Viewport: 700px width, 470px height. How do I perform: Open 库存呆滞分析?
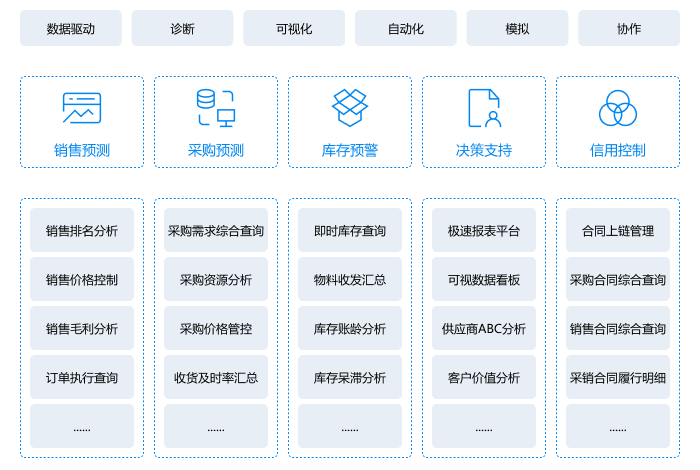click(x=350, y=377)
